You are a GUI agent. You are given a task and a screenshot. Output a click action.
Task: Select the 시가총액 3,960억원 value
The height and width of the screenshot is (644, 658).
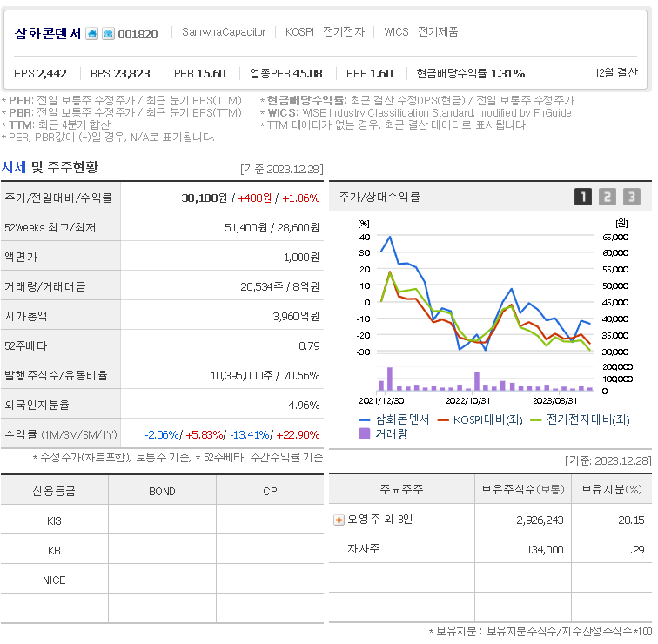[x=296, y=316]
